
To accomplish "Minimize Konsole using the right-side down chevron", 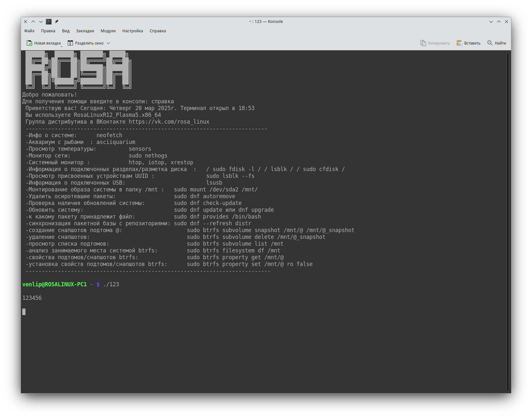I will tap(491, 22).
